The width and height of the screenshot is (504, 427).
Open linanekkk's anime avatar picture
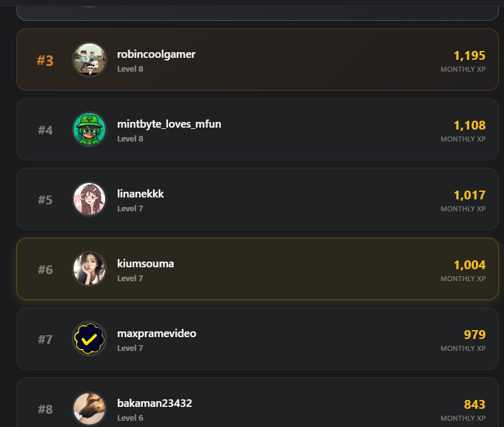[89, 199]
